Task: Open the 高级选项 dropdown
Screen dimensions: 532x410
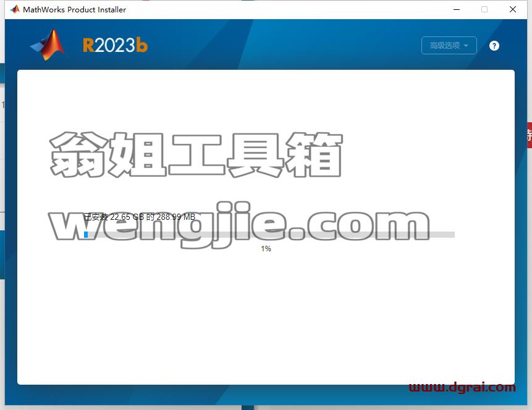Action: pyautogui.click(x=449, y=46)
